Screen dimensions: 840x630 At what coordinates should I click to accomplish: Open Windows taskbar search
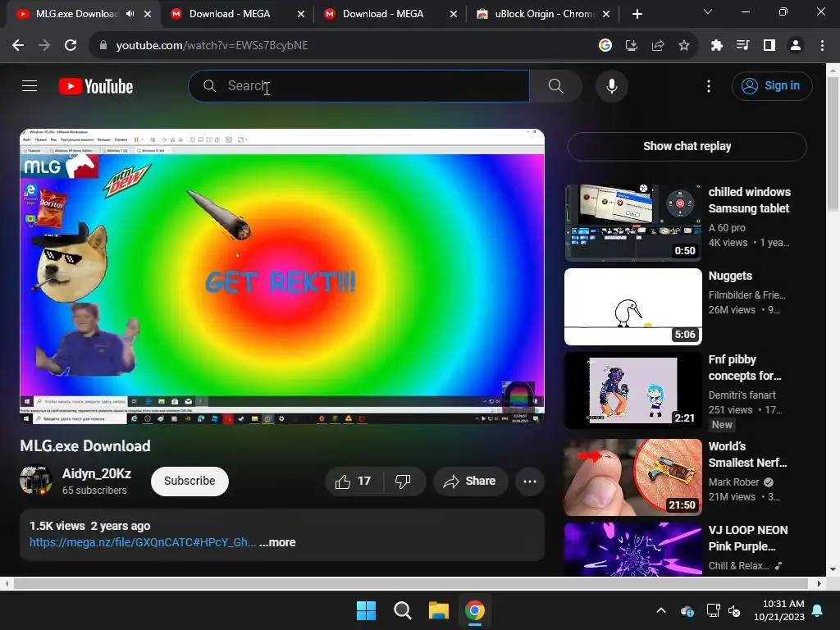(402, 610)
